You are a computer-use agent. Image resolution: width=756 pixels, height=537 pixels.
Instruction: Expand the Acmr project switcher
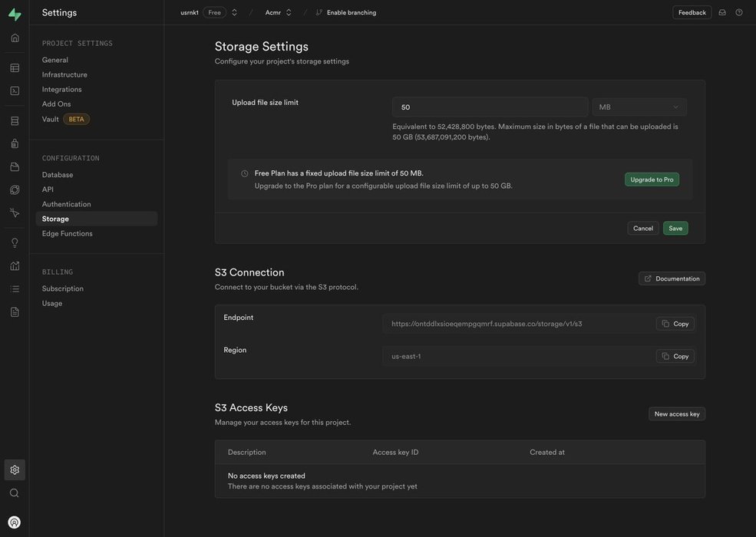289,12
